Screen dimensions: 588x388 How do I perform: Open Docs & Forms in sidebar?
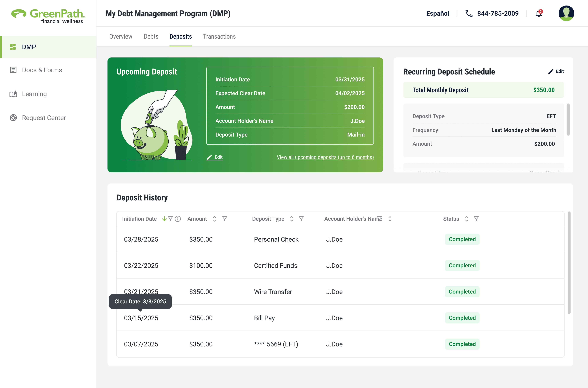click(x=42, y=70)
